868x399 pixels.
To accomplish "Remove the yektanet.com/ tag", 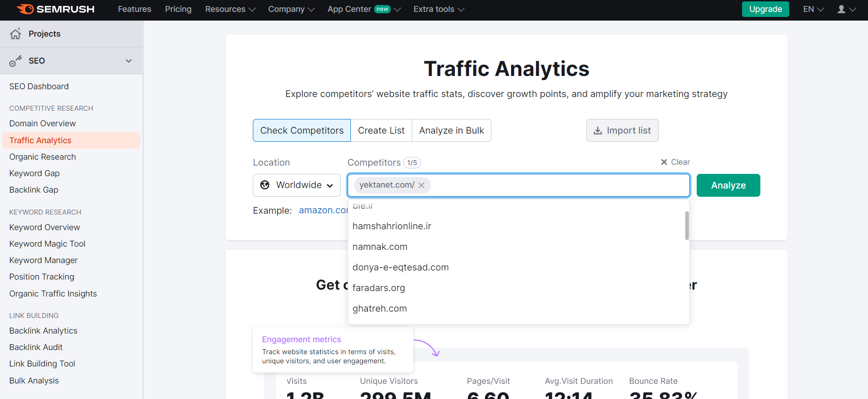I will 421,185.
